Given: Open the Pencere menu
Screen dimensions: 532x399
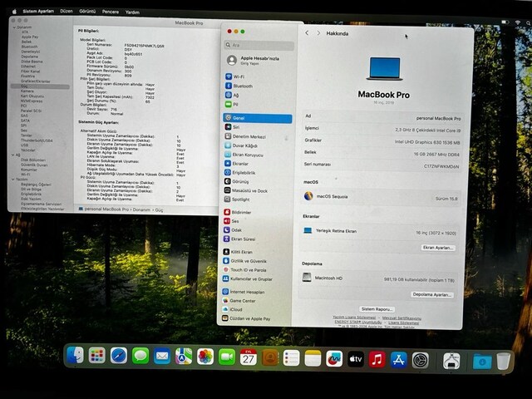Looking at the screenshot, I should [111, 12].
